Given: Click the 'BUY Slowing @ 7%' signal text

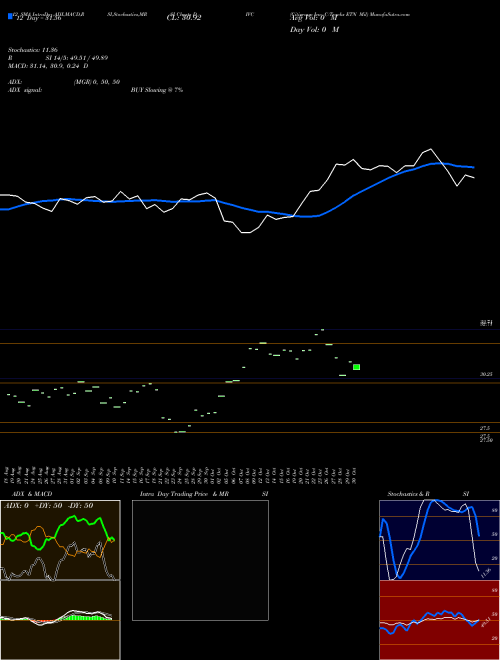Looking at the screenshot, I should (x=157, y=90).
